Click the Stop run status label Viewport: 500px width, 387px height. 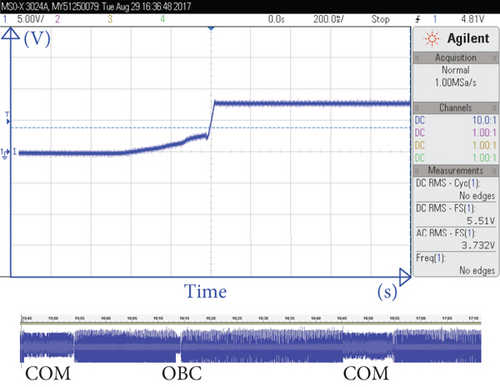pos(380,19)
